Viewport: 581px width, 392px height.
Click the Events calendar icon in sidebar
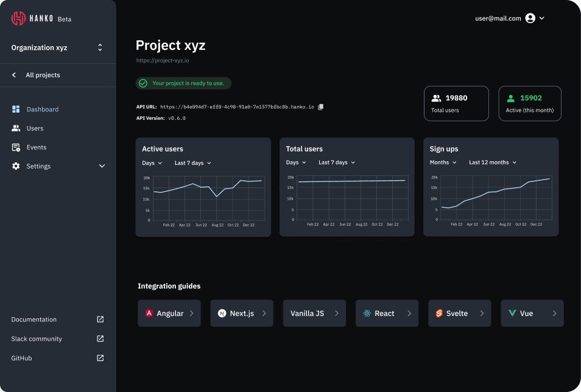(x=16, y=147)
